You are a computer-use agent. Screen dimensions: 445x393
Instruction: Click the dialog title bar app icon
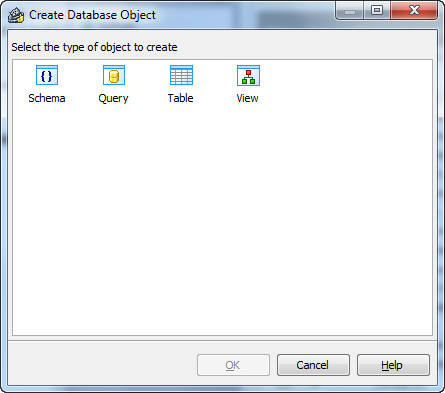pos(16,15)
